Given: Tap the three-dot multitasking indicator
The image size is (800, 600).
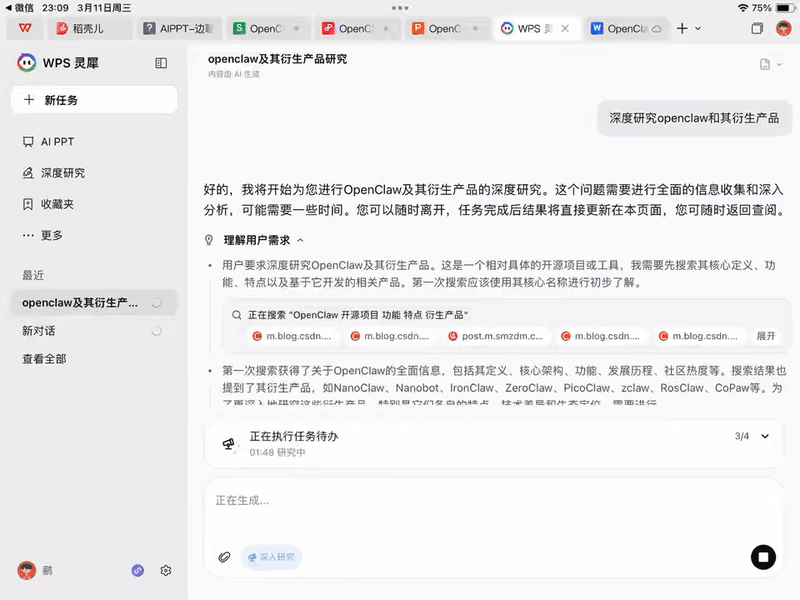Looking at the screenshot, I should tap(400, 8).
